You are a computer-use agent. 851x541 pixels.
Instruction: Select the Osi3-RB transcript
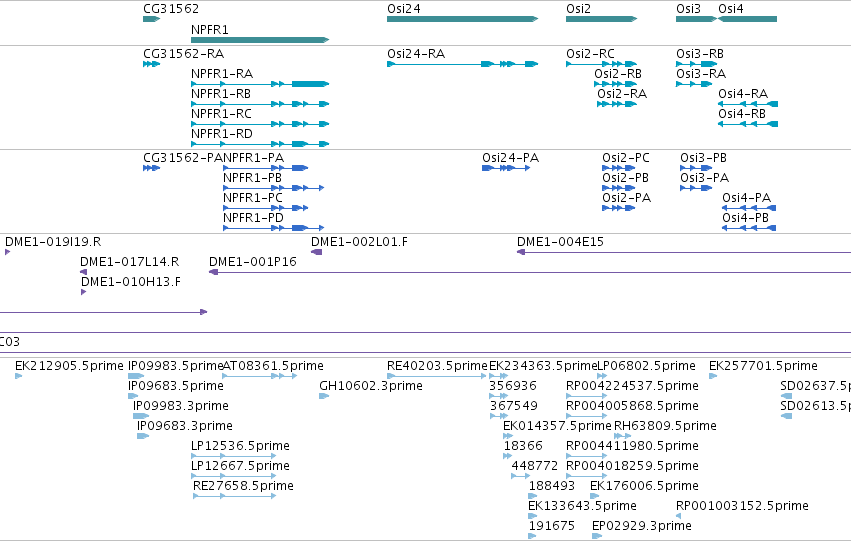pos(696,64)
